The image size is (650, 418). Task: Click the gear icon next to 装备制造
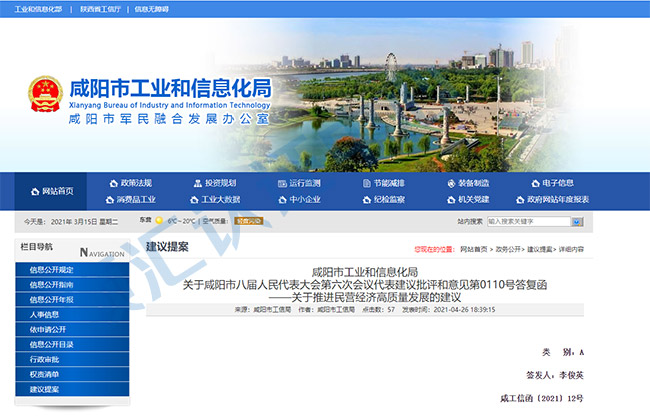pyautogui.click(x=451, y=183)
